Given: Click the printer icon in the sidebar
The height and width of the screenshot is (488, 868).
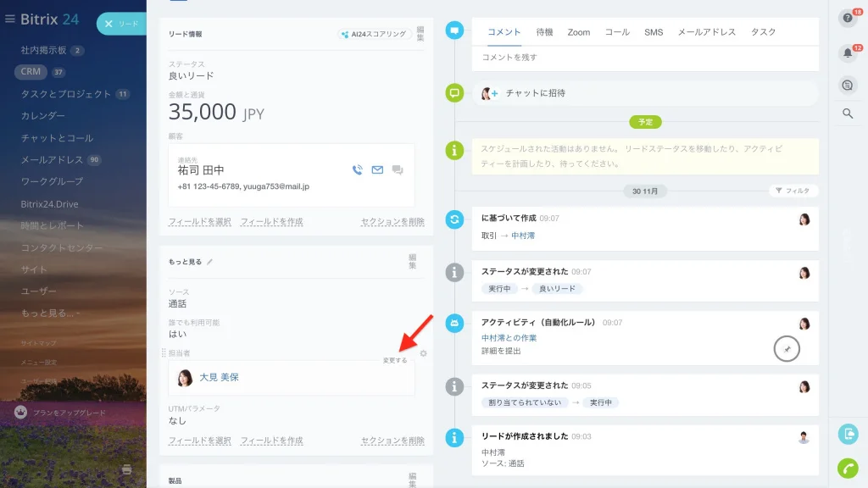Looking at the screenshot, I should 127,469.
